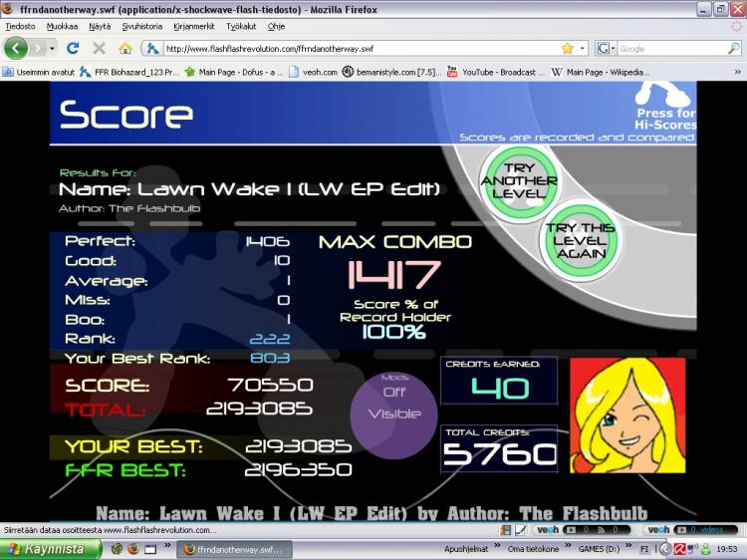Screen dimensions: 747x560
Task: Open Firefox quick launch icon in taskbar
Action: (x=133, y=549)
